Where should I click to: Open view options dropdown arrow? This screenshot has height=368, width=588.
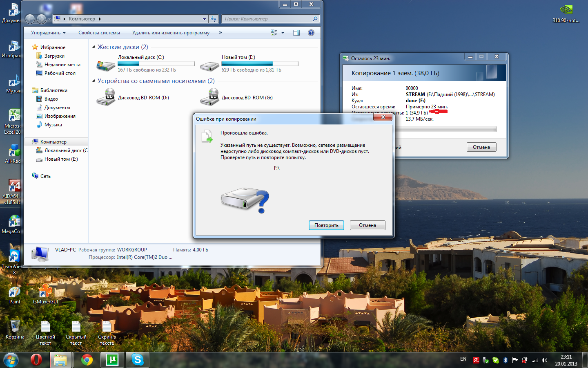[x=283, y=33]
